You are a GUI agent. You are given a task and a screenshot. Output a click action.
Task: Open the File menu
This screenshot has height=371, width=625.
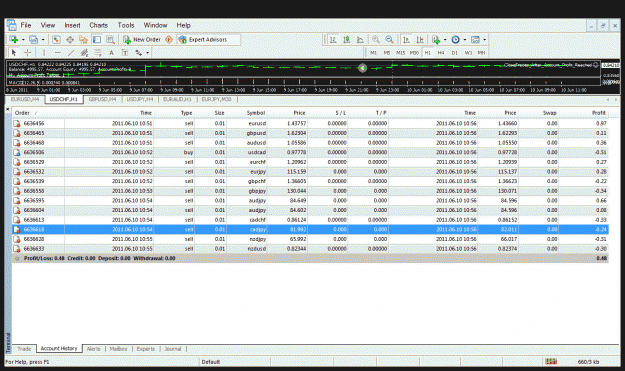tap(26, 25)
